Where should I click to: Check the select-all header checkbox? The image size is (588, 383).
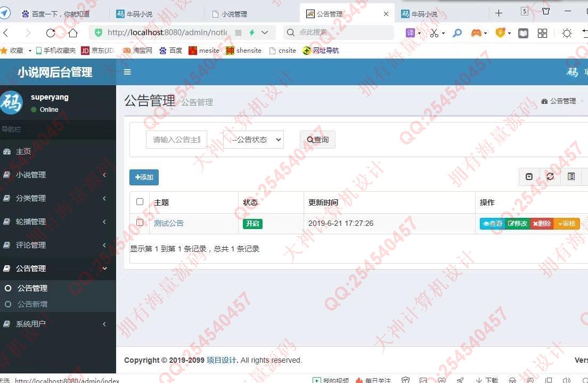140,202
